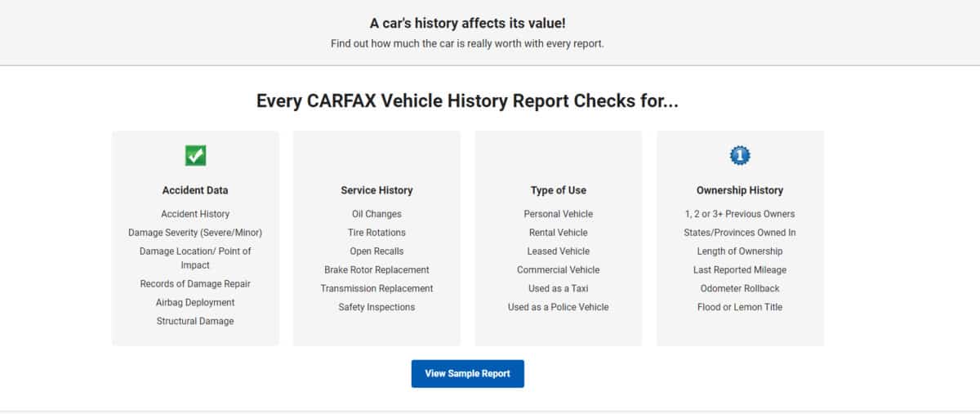Select the Rental Vehicle item
The image size is (980, 414).
559,233
